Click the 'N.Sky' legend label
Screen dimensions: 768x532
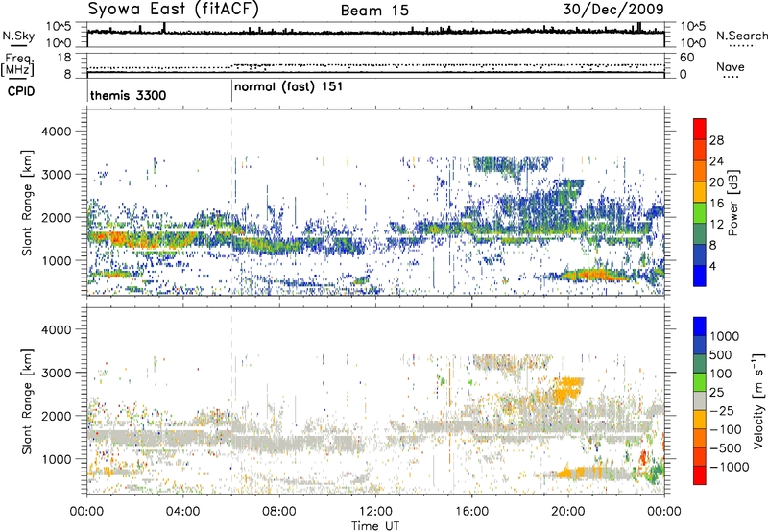[18, 36]
